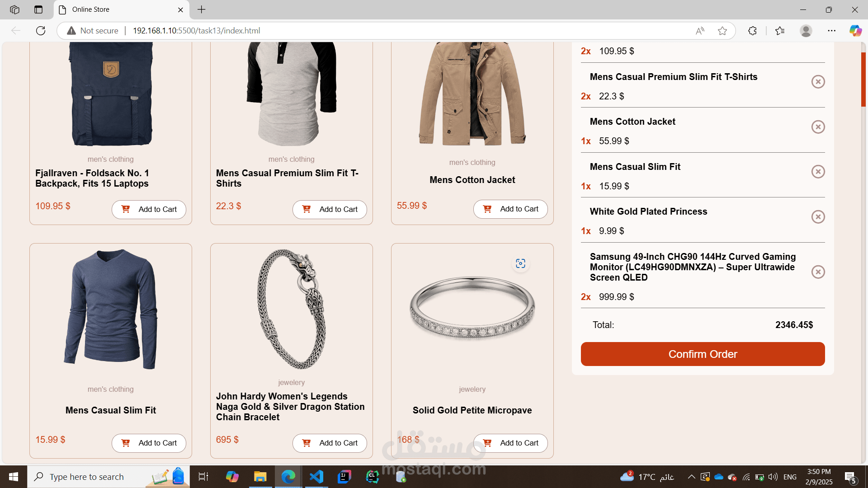
Task: Add Mens Cotton Jacket to cart
Action: 510,209
